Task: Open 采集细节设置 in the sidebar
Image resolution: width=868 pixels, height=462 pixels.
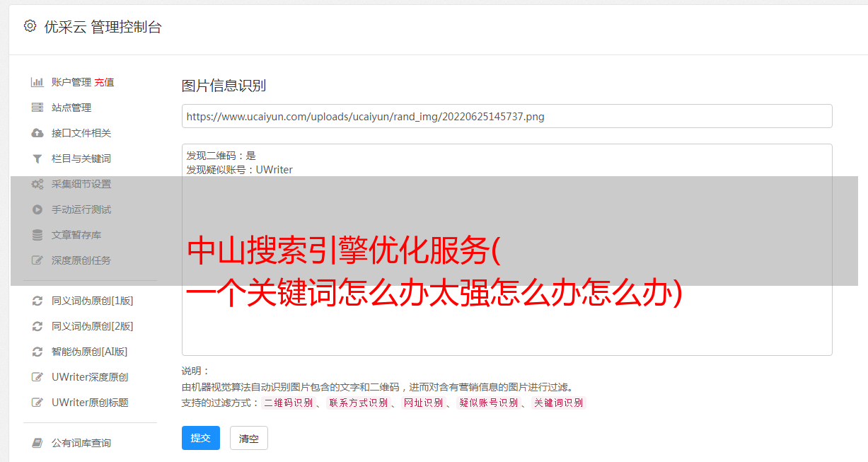Action: [x=81, y=184]
